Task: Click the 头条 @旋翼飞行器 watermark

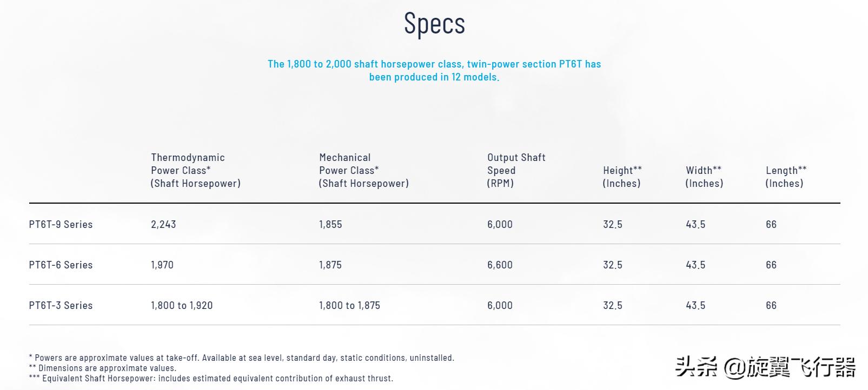Action: (x=765, y=367)
